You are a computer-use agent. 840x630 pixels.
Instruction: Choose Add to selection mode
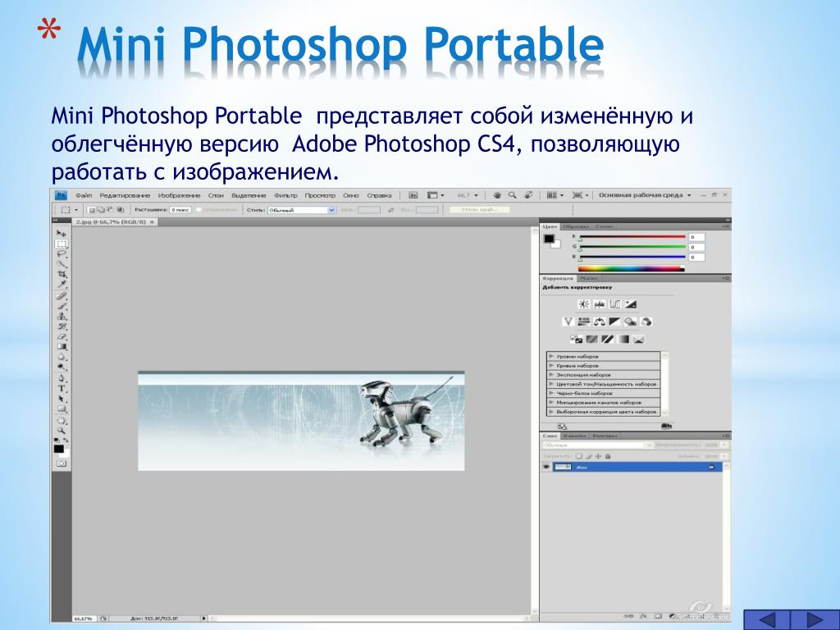100,210
